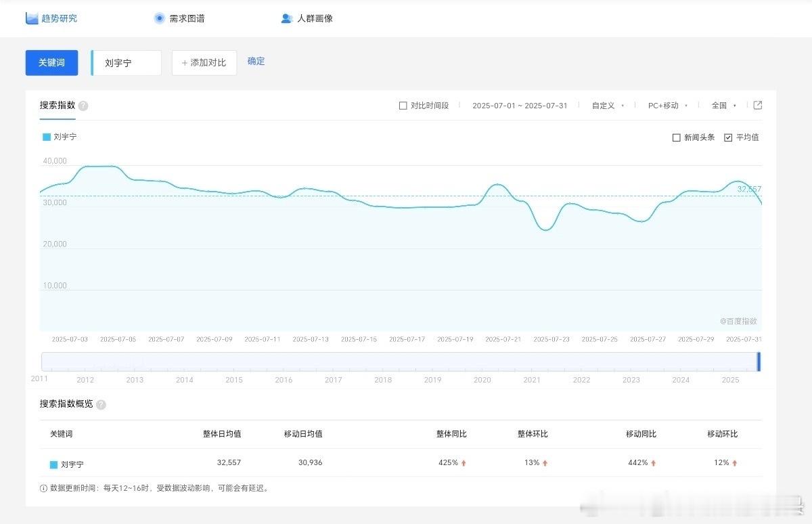Toggle 刘宇宁 legend series in chart
This screenshot has width=812, height=524.
point(60,137)
